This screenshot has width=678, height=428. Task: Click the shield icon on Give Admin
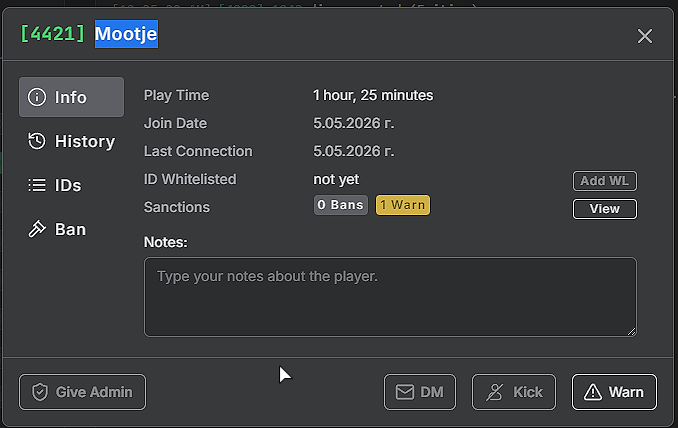(x=40, y=392)
